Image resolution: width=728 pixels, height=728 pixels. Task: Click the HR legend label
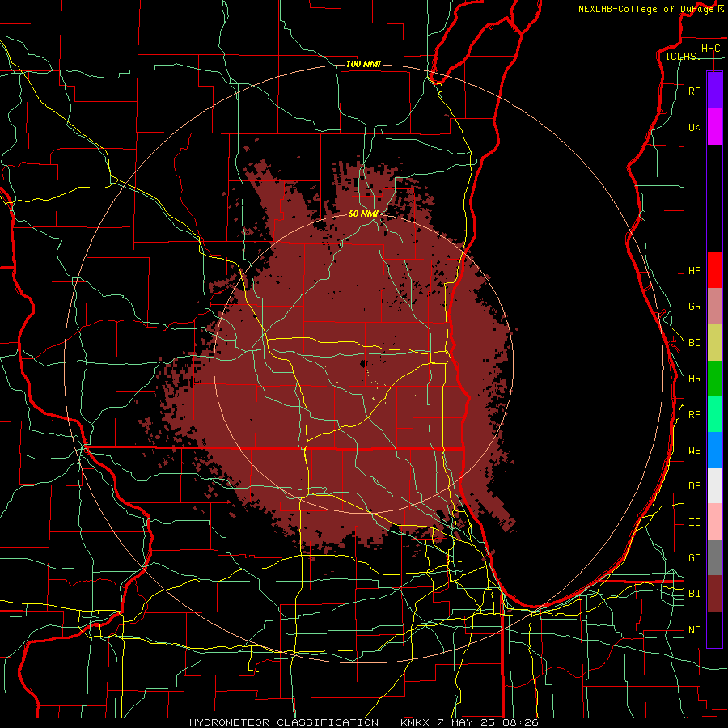coord(695,379)
